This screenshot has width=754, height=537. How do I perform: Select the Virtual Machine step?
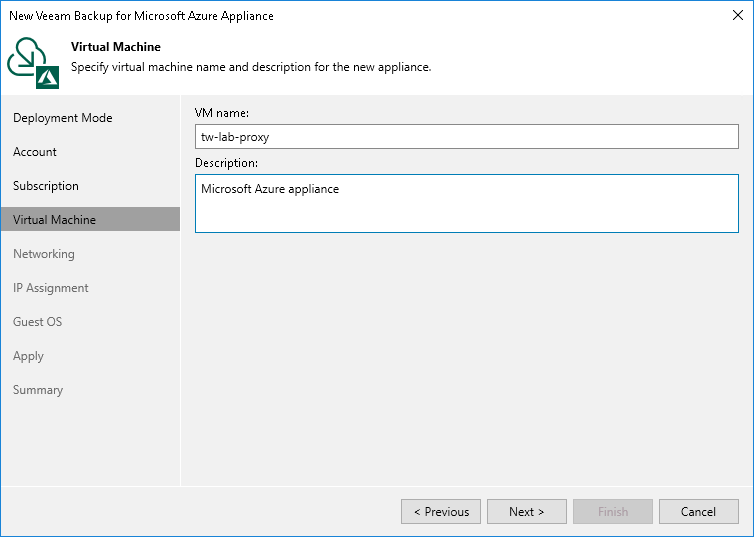click(x=54, y=220)
